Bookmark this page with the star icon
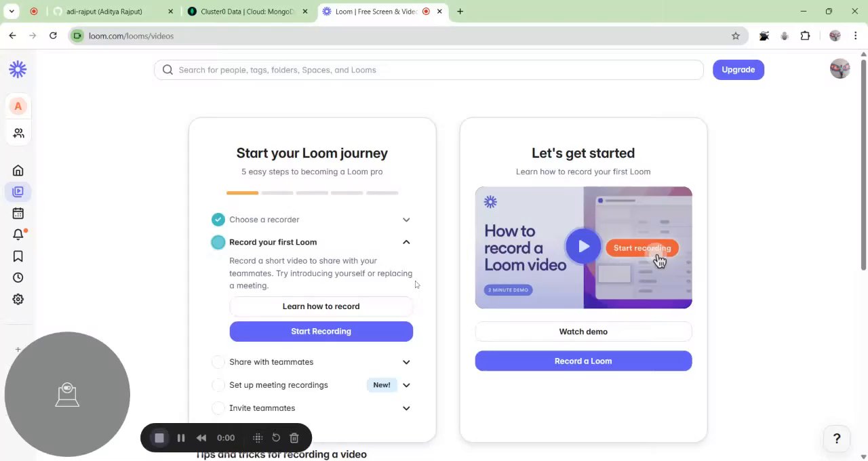 click(x=736, y=36)
